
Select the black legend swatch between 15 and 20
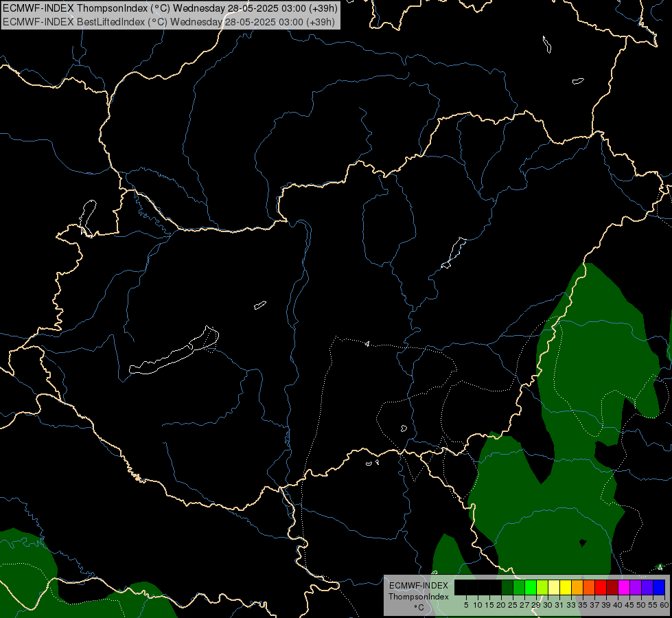click(x=496, y=588)
